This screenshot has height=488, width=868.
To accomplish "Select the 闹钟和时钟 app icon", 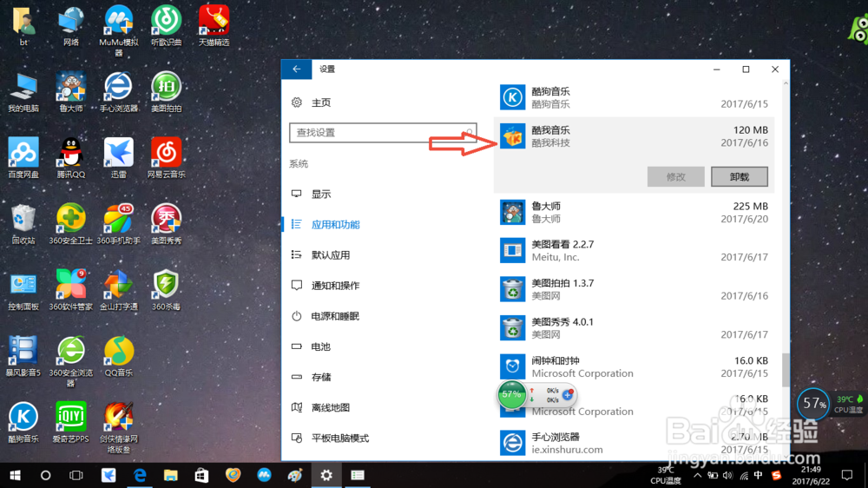I will (513, 366).
